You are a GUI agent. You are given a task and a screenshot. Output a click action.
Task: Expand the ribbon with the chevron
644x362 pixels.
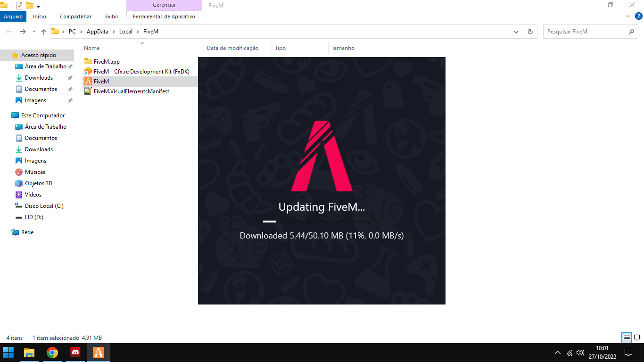(628, 16)
